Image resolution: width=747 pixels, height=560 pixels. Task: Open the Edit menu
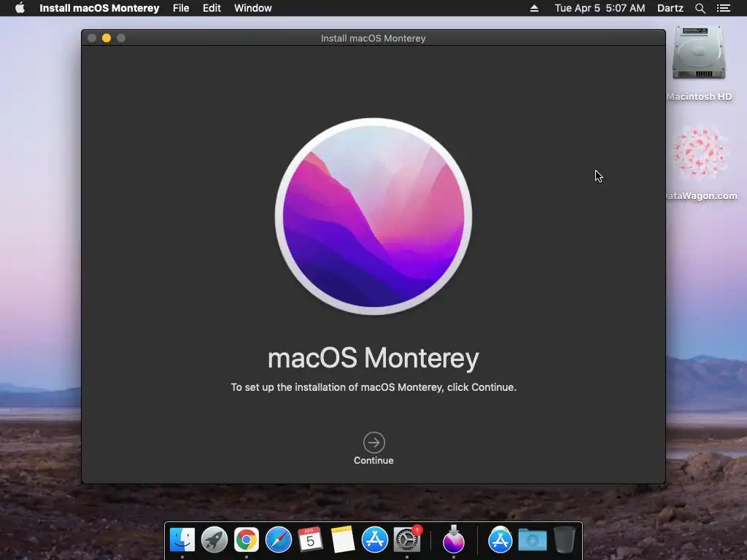point(212,8)
